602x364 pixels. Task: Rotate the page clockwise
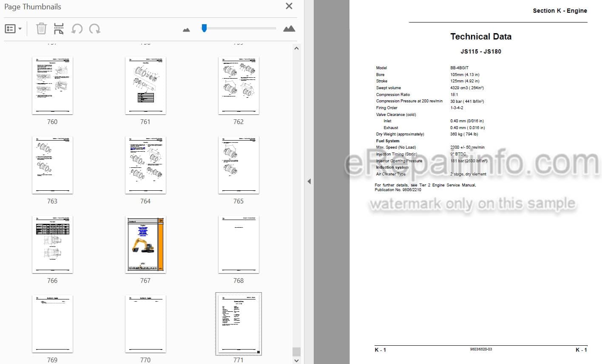(95, 29)
